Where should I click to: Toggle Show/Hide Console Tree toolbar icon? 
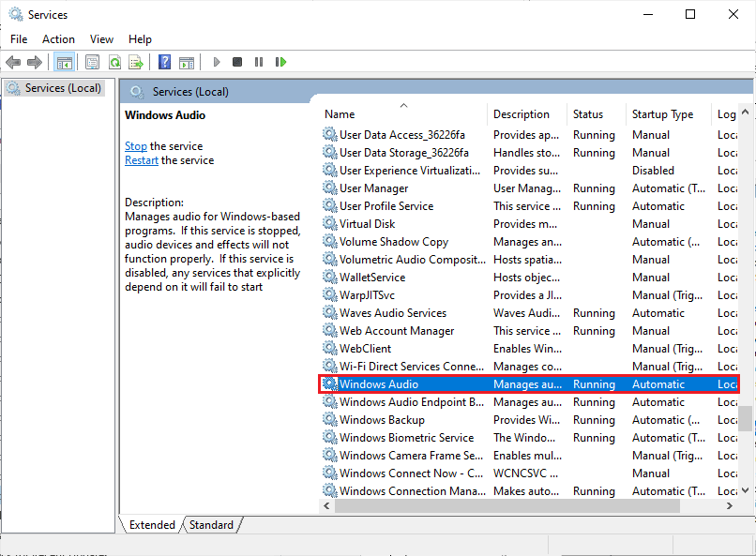coord(64,62)
